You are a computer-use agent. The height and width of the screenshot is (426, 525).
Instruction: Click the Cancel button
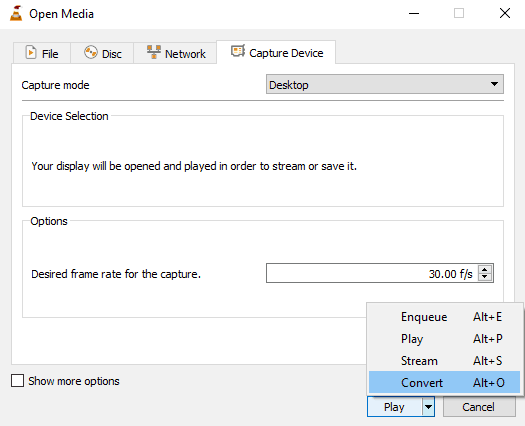click(x=479, y=407)
